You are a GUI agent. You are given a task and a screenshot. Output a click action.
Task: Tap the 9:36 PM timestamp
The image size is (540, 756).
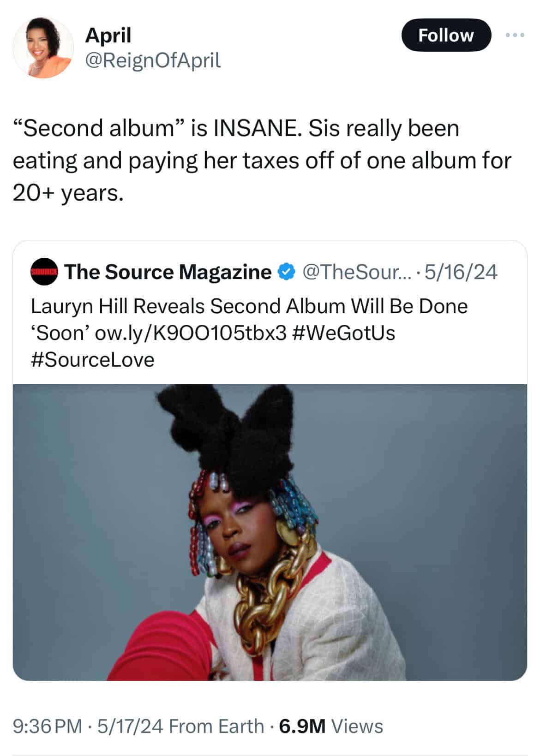pyautogui.click(x=48, y=726)
